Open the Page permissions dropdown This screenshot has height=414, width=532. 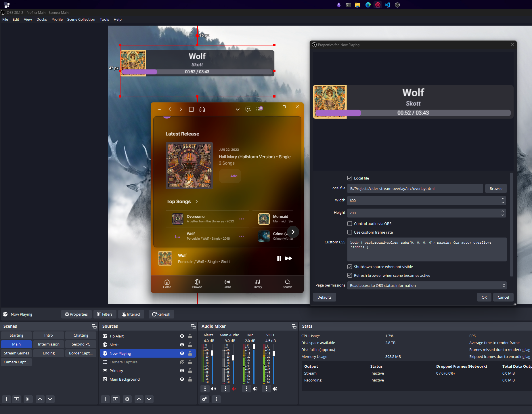pyautogui.click(x=504, y=285)
